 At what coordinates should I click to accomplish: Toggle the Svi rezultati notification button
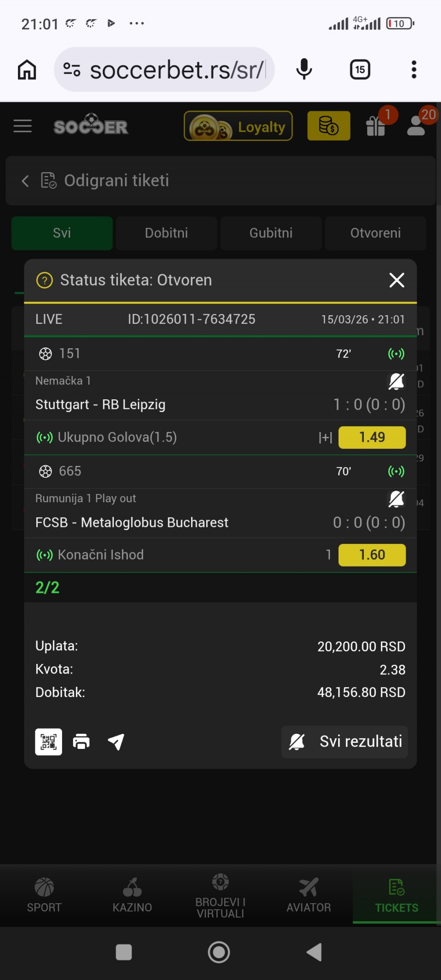tap(345, 742)
